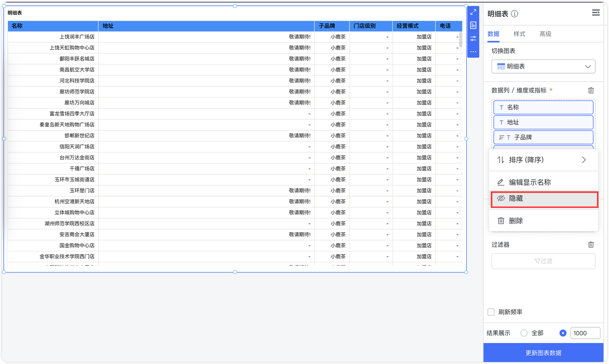The height and width of the screenshot is (364, 609).
Task: Click the info icon next to 明细表
Action: 514,14
